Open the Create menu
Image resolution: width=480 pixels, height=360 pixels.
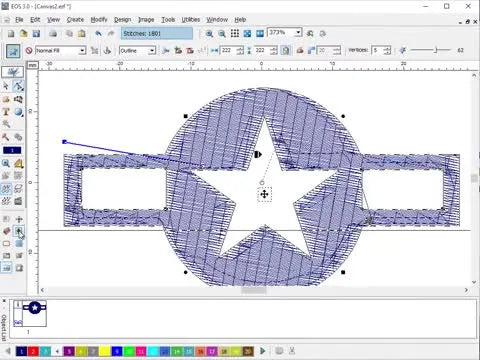pyautogui.click(x=75, y=20)
